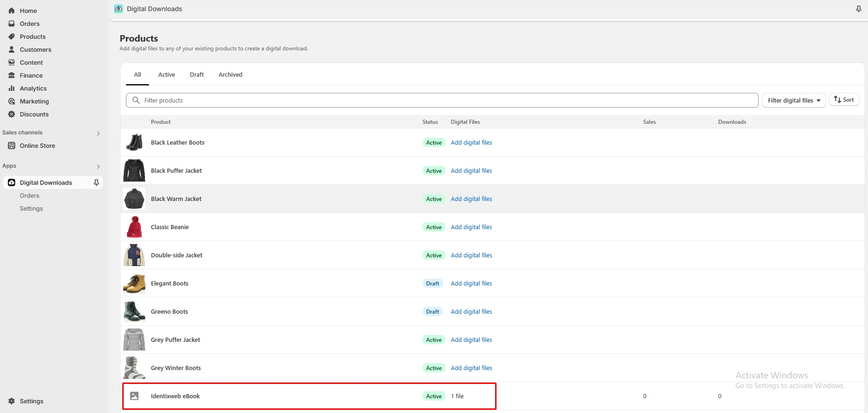Expand the Apps section chevron

pos(98,166)
